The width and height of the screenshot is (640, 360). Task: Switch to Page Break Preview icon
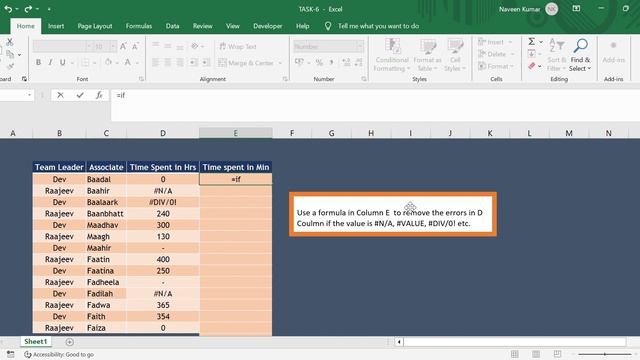tap(557, 354)
